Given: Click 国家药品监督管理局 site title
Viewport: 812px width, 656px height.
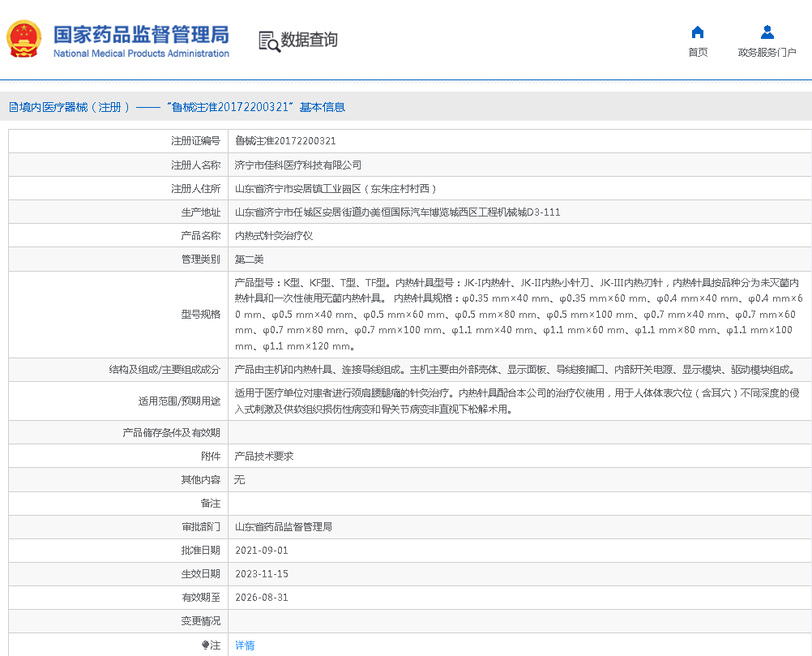Looking at the screenshot, I should click(141, 35).
